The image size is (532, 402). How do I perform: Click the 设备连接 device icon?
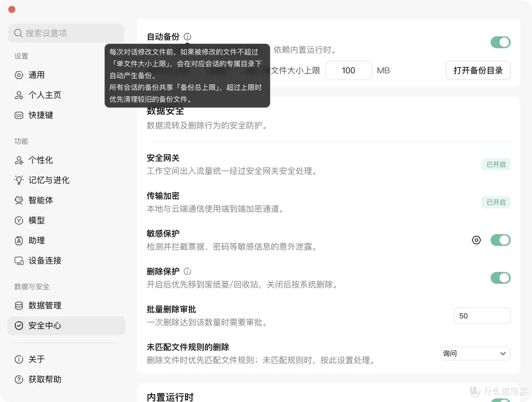coord(19,261)
